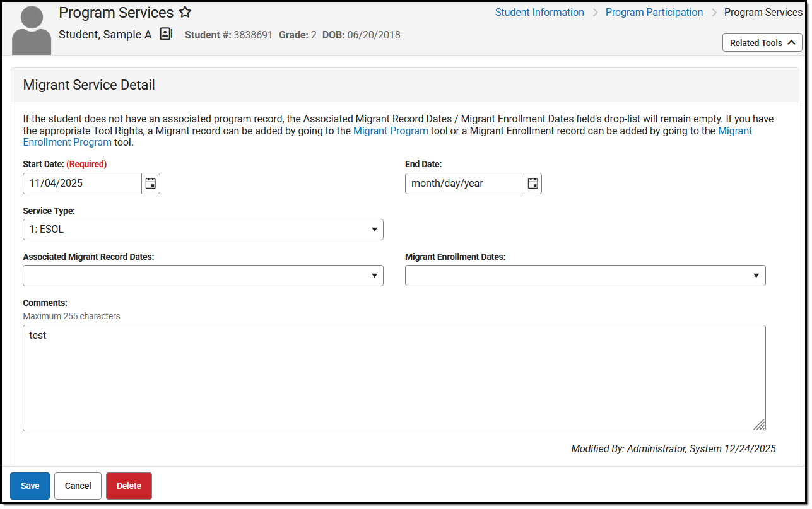Image resolution: width=812 pixels, height=509 pixels.
Task: Cancel changes to the service record
Action: coord(77,486)
